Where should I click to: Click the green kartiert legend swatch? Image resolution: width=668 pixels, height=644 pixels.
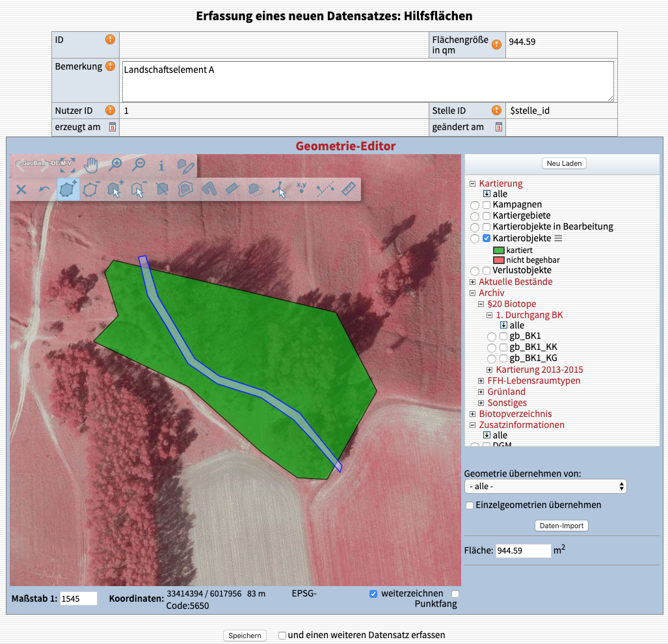pyautogui.click(x=498, y=250)
